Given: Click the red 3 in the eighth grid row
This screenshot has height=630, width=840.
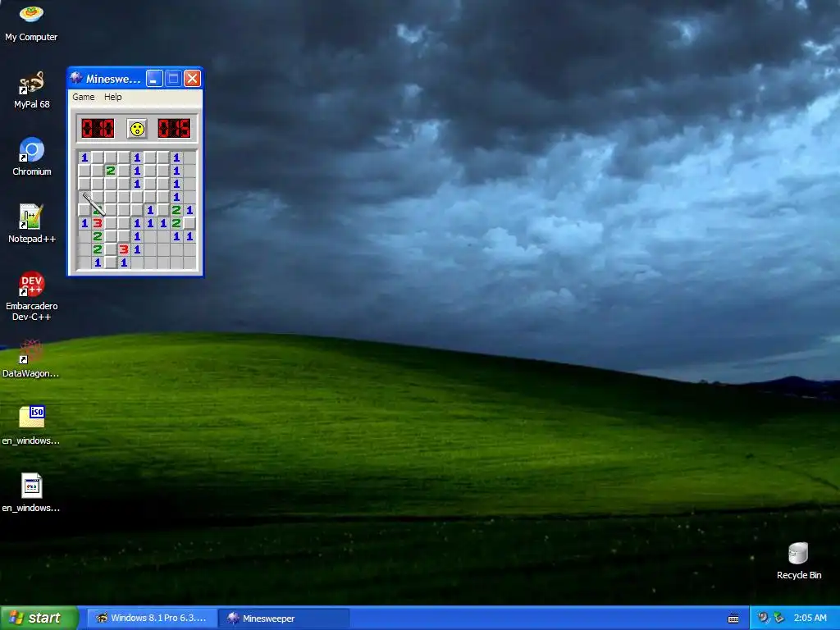Looking at the screenshot, I should (x=124, y=249).
